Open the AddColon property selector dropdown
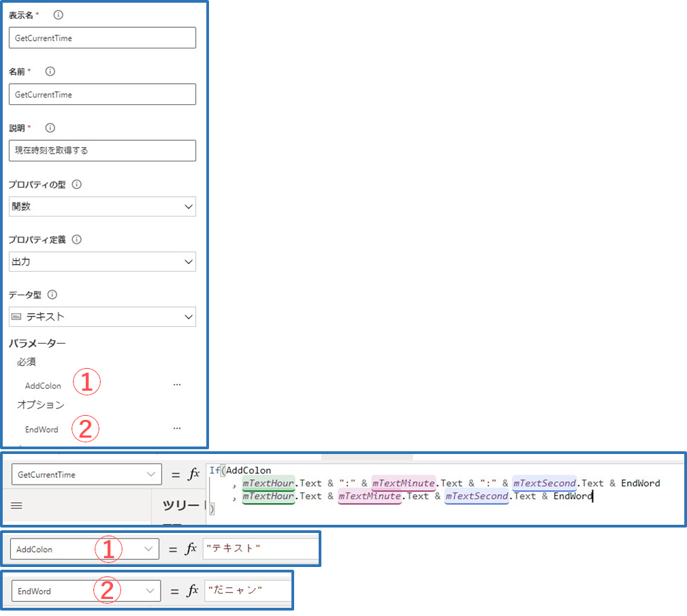Screen dimensions: 687x616 84,549
